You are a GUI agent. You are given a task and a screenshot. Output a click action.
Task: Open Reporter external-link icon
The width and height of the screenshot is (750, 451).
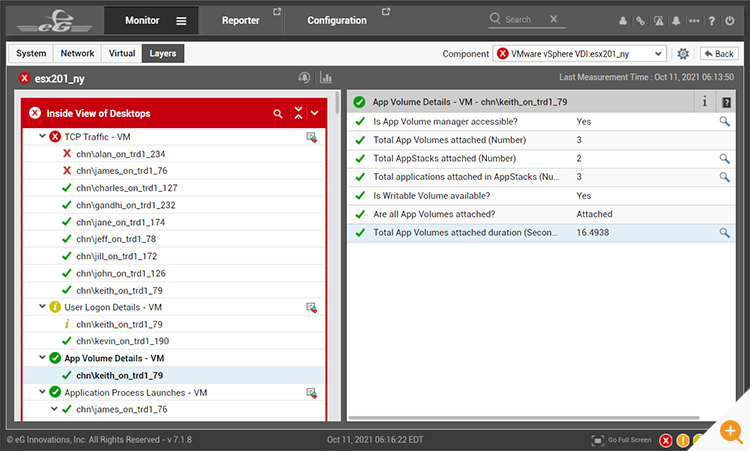277,11
